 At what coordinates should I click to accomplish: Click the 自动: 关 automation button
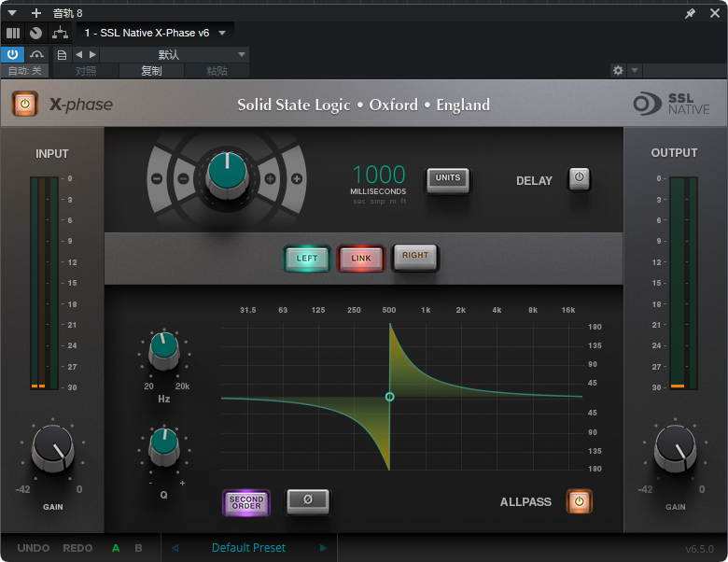[25, 71]
